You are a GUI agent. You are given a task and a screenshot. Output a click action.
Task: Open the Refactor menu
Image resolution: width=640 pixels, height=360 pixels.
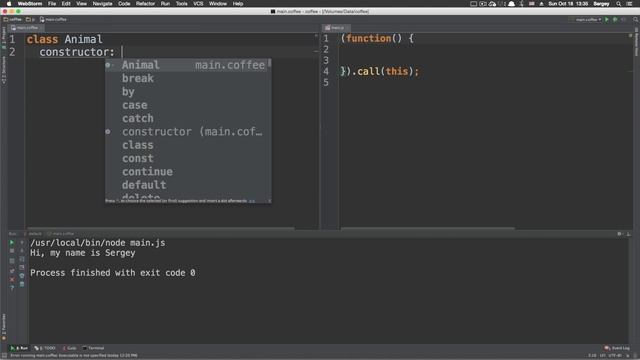[145, 4]
